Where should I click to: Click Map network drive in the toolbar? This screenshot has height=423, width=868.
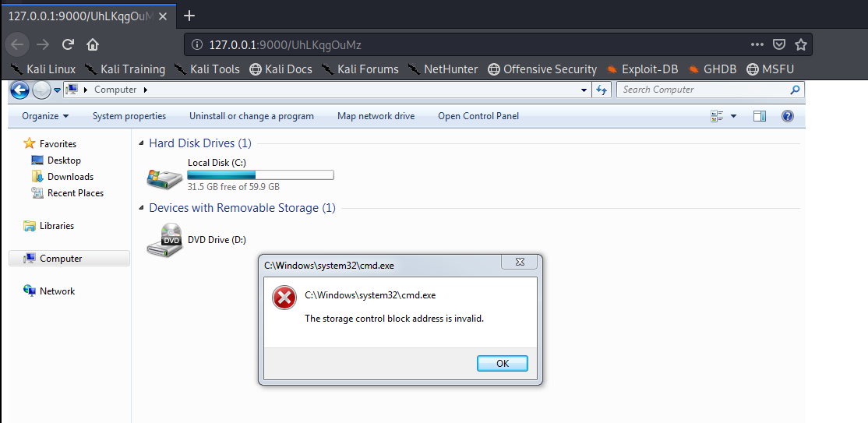tap(376, 116)
